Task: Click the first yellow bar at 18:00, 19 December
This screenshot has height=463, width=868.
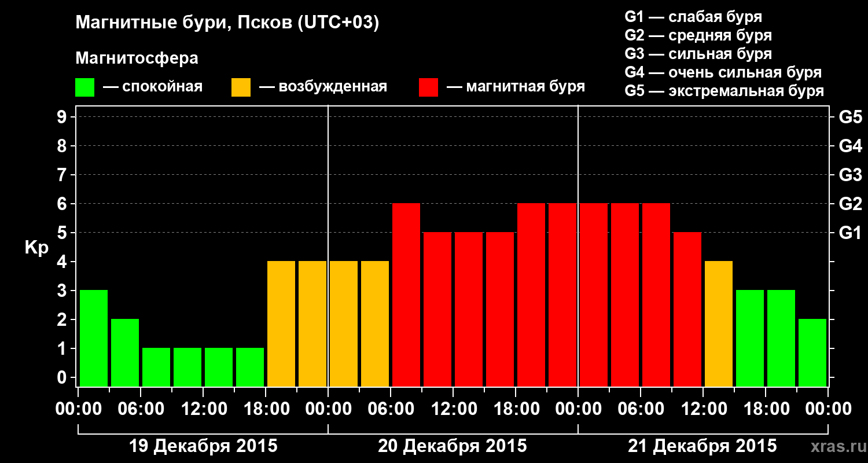Action: tap(281, 324)
